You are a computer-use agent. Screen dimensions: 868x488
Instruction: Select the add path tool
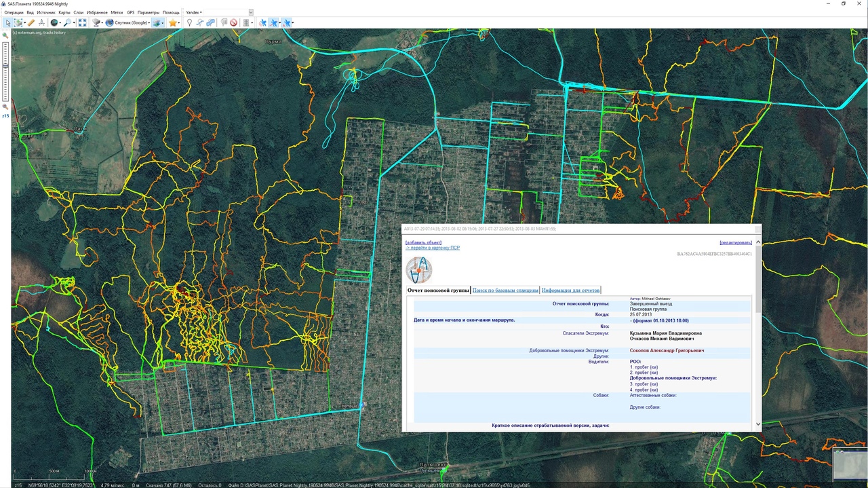[200, 22]
